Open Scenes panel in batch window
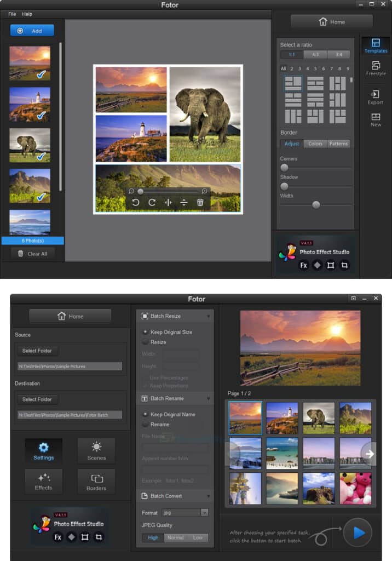 click(x=96, y=451)
